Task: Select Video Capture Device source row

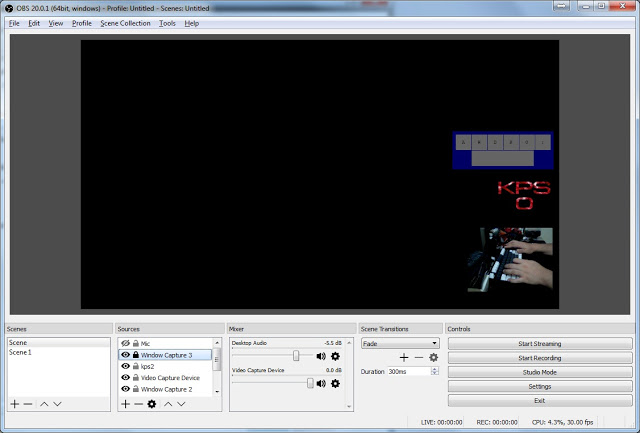Action: pos(165,378)
